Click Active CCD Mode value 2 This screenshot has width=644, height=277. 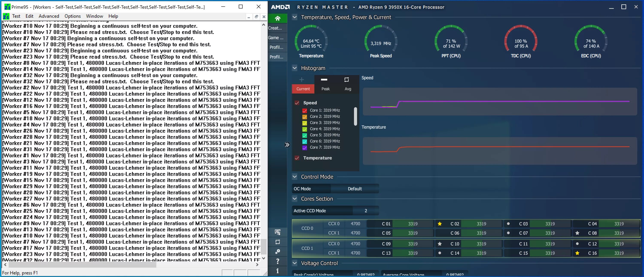click(366, 211)
